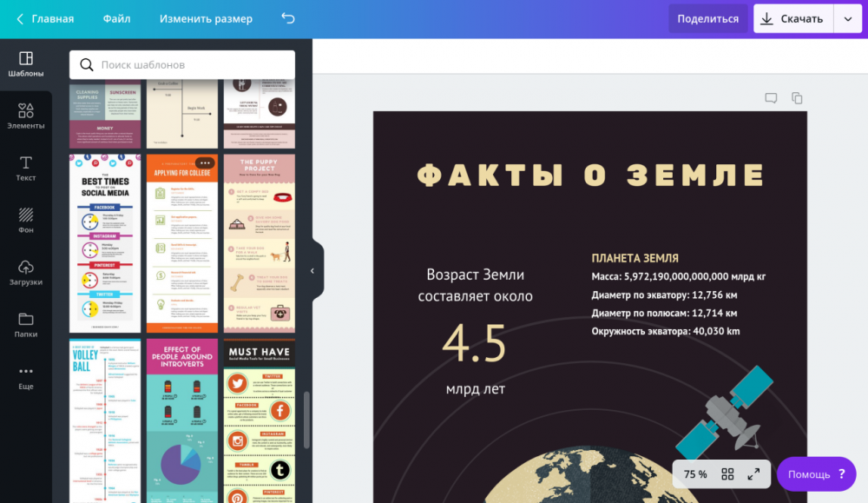868x503 pixels.
Task: Click the Еще more options icon
Action: click(26, 372)
